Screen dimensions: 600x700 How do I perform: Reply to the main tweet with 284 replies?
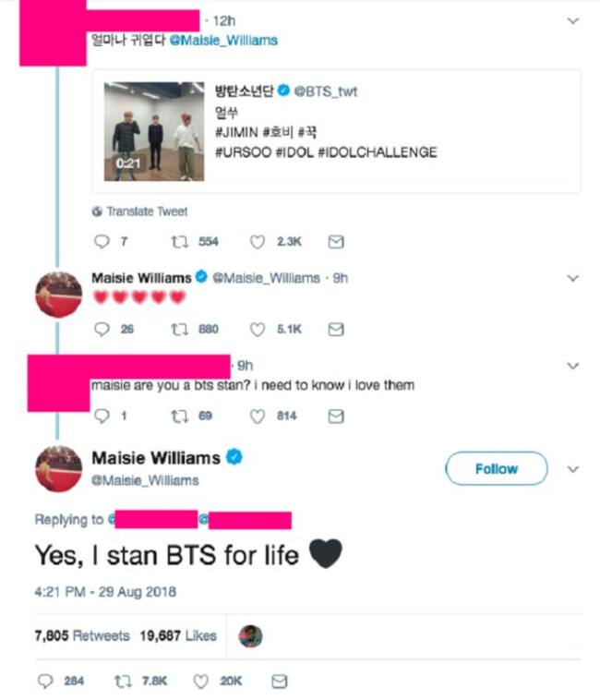(x=45, y=682)
